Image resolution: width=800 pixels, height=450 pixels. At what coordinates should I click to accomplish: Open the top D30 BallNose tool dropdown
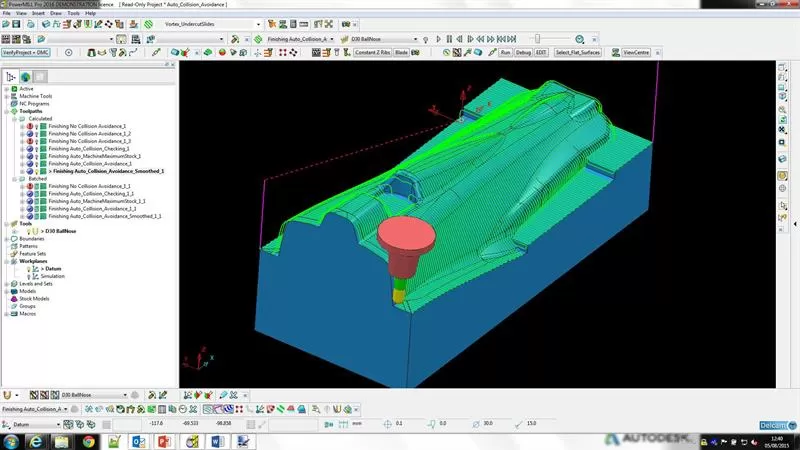(x=415, y=39)
